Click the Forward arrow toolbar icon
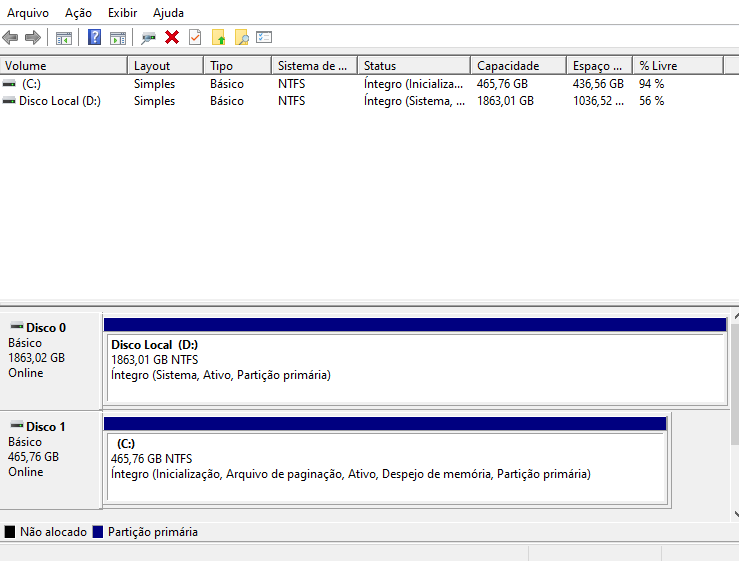 33,37
